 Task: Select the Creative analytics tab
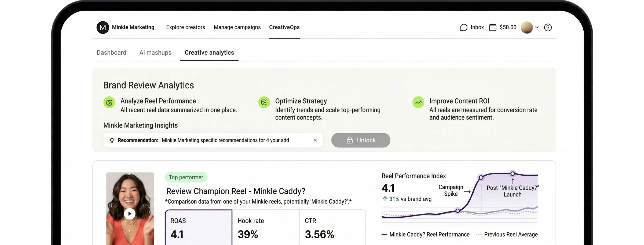(x=209, y=53)
